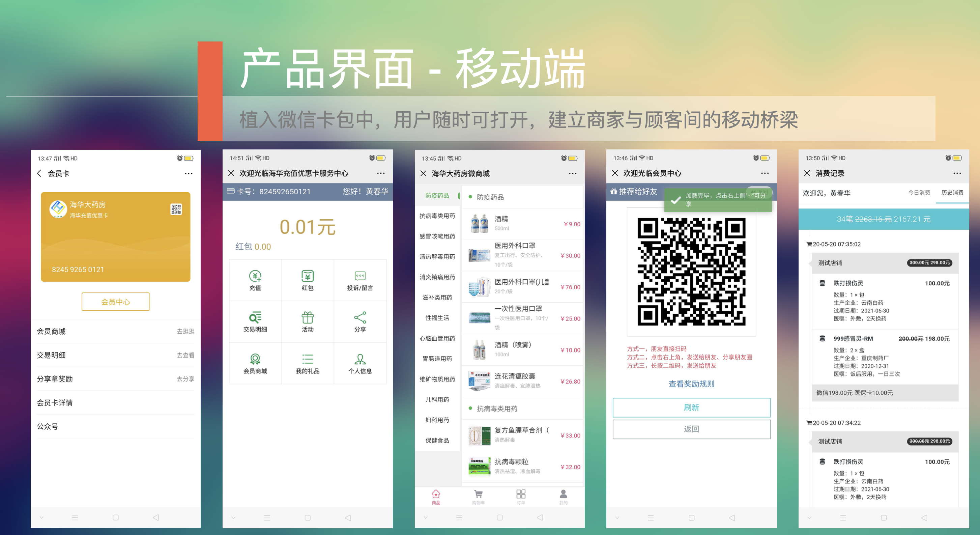Open 连花清瘟胶囊 product
The image size is (980, 535).
pos(523,381)
